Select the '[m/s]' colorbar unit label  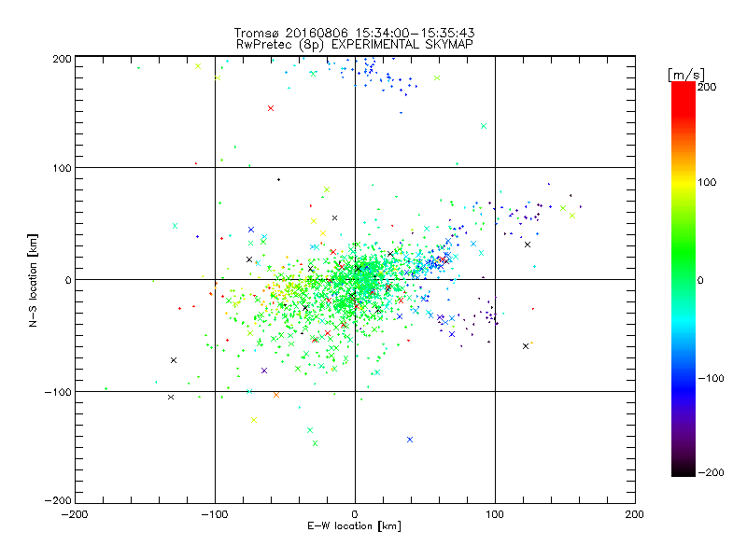pos(686,75)
